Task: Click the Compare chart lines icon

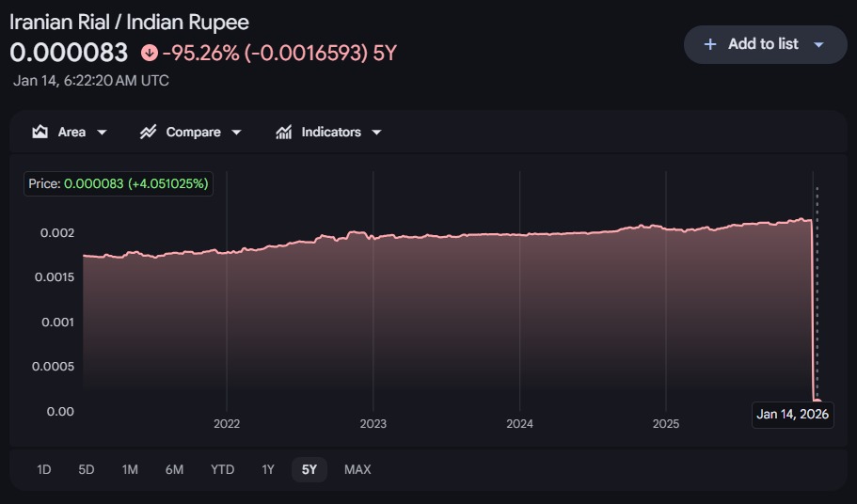Action: pos(148,133)
